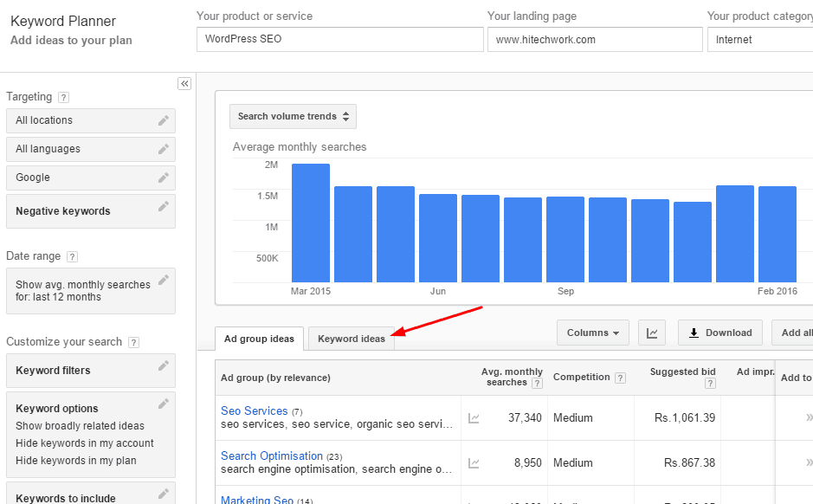Open the Keywords to include panel
Viewport: 813px width, 504px height.
[x=91, y=493]
